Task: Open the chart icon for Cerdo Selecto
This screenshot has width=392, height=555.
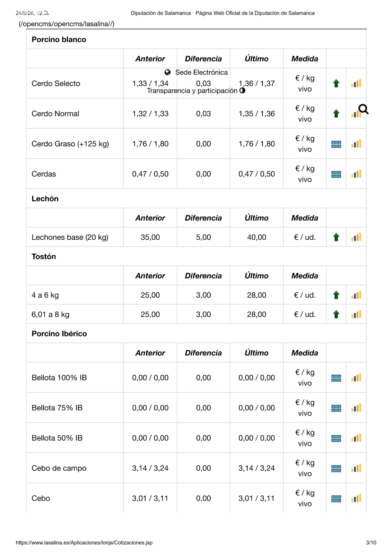Action: point(356,83)
